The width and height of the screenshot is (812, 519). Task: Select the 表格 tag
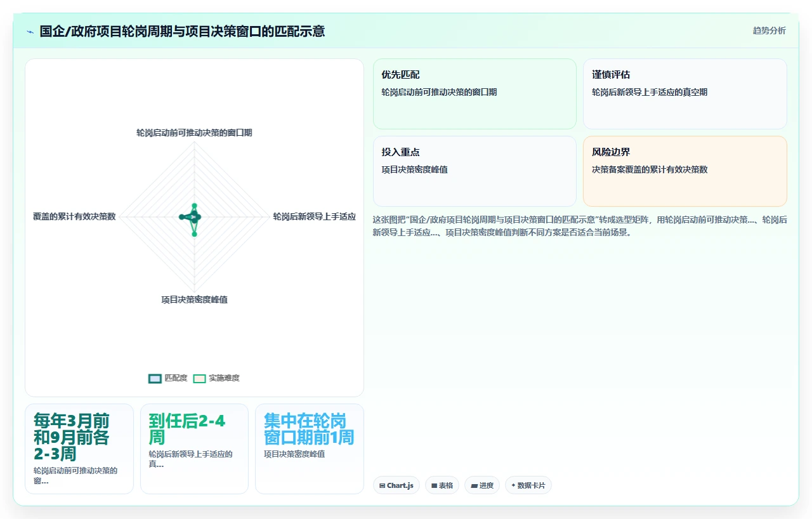(442, 485)
